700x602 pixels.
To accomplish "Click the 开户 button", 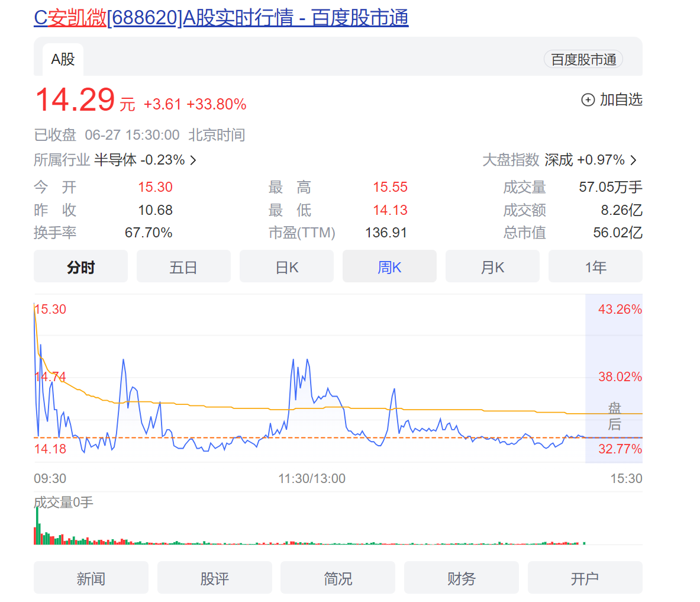I will click(585, 578).
